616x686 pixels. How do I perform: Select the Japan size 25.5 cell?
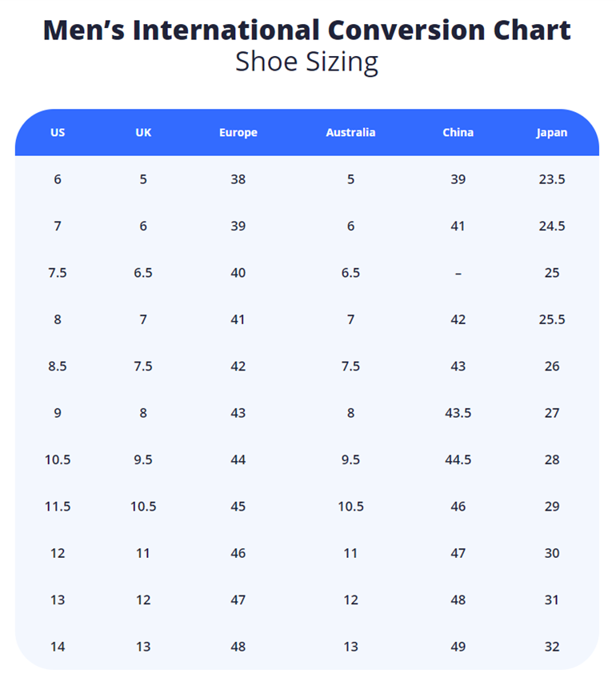tap(552, 319)
